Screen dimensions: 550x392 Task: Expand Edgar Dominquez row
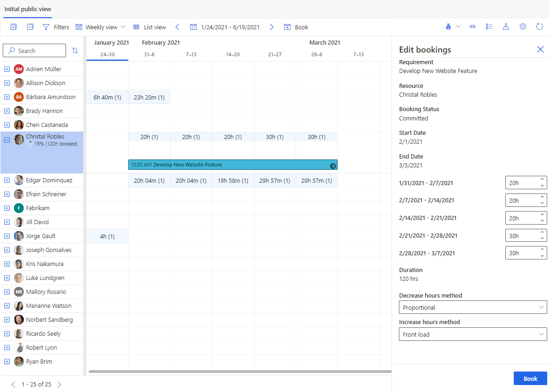7,180
